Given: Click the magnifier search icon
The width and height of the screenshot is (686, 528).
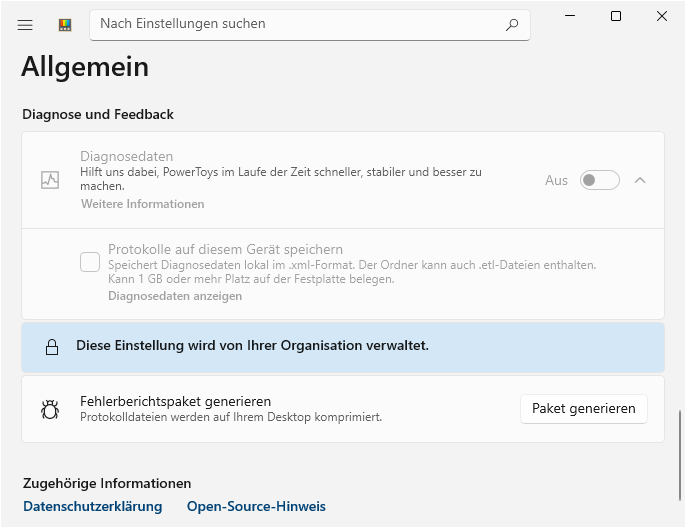Looking at the screenshot, I should click(x=512, y=25).
